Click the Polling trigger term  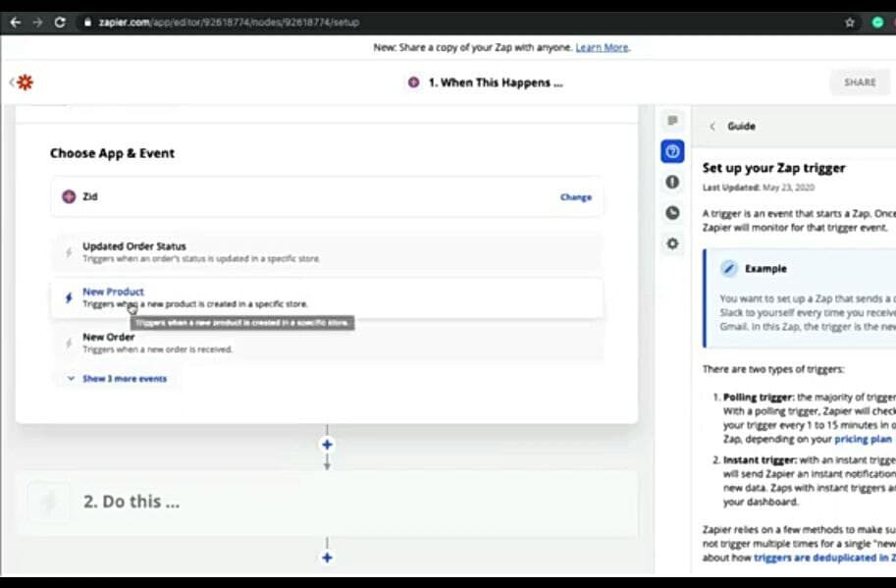[x=758, y=398]
